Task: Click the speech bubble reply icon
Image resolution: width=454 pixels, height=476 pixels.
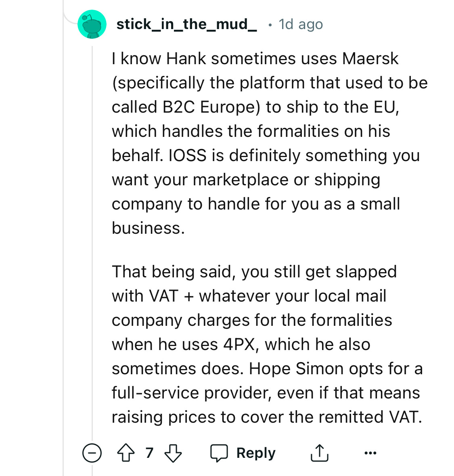Action: click(220, 453)
